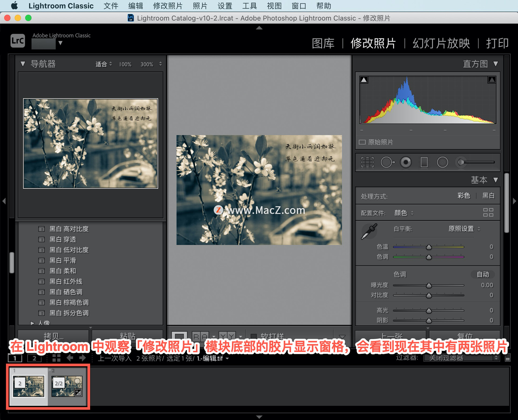Toggle highlight clipping indicator in histogram

coord(492,80)
